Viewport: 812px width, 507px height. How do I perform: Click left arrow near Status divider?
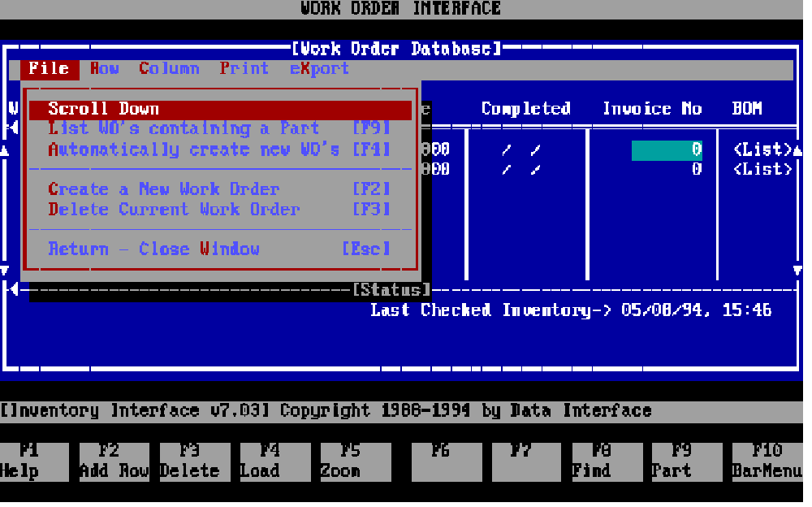tap(14, 289)
